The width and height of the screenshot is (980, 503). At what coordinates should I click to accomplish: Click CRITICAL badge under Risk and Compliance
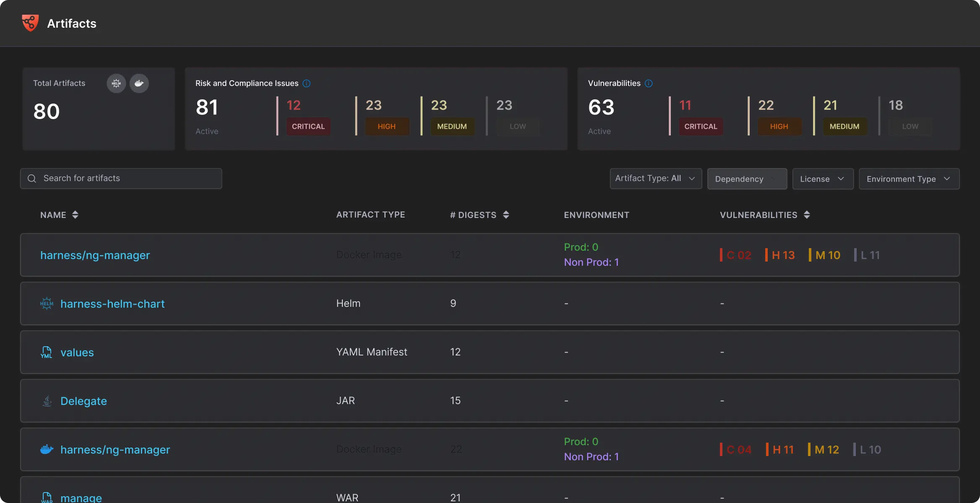click(x=308, y=126)
